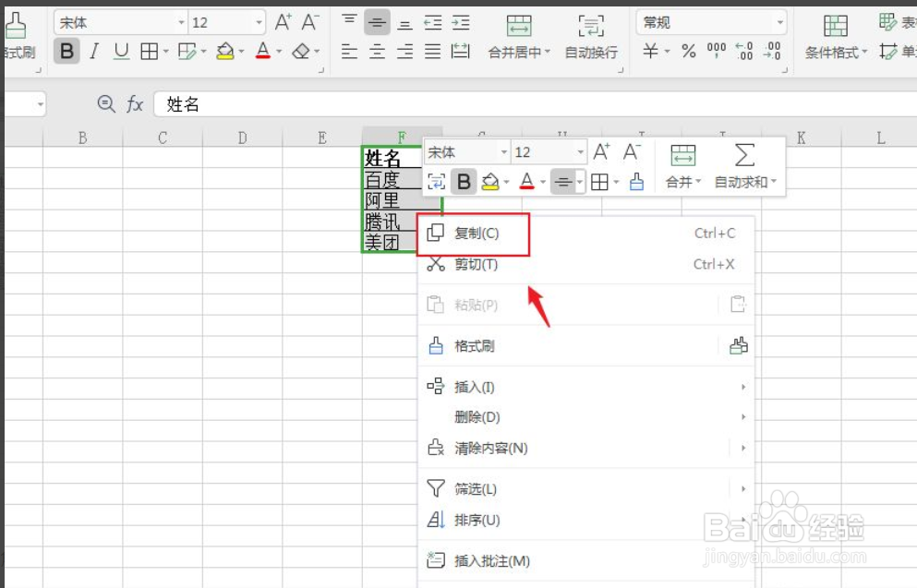917x588 pixels.
Task: Click the ribbon red font color icon
Action: click(263, 52)
